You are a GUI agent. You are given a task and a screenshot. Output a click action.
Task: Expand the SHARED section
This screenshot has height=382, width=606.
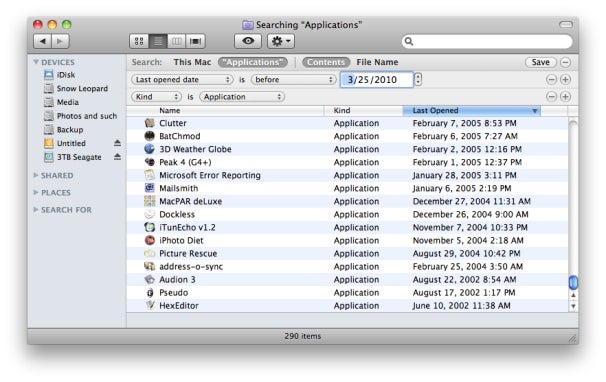pos(36,175)
